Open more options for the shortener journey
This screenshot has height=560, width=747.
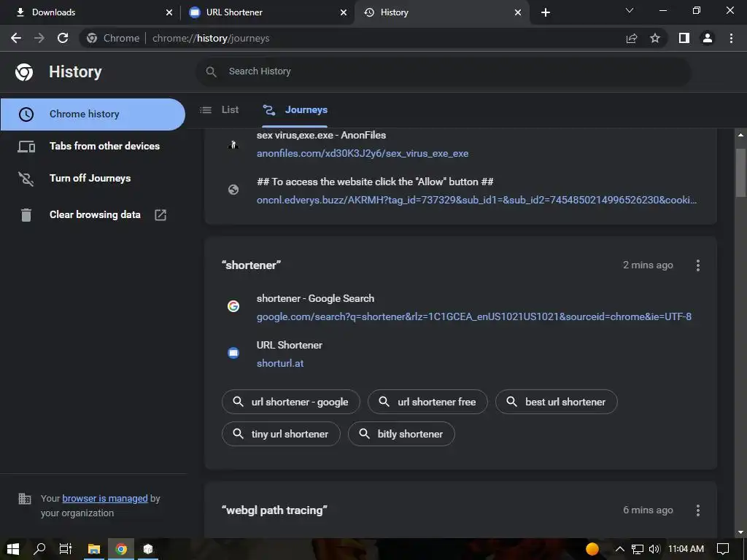[698, 265]
